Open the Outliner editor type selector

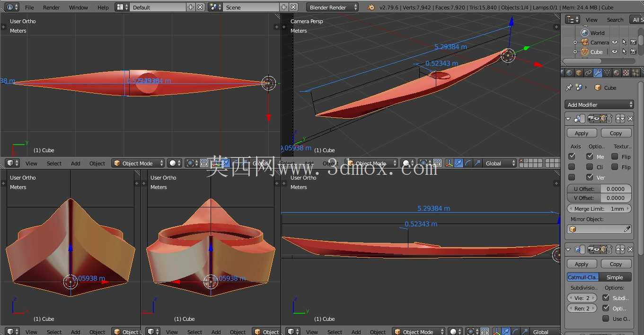573,19
